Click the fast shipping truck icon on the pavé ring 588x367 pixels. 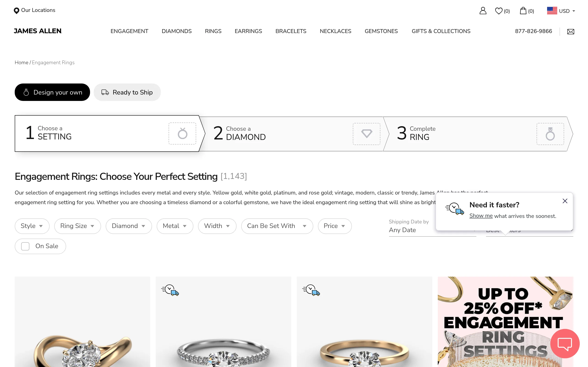click(170, 290)
